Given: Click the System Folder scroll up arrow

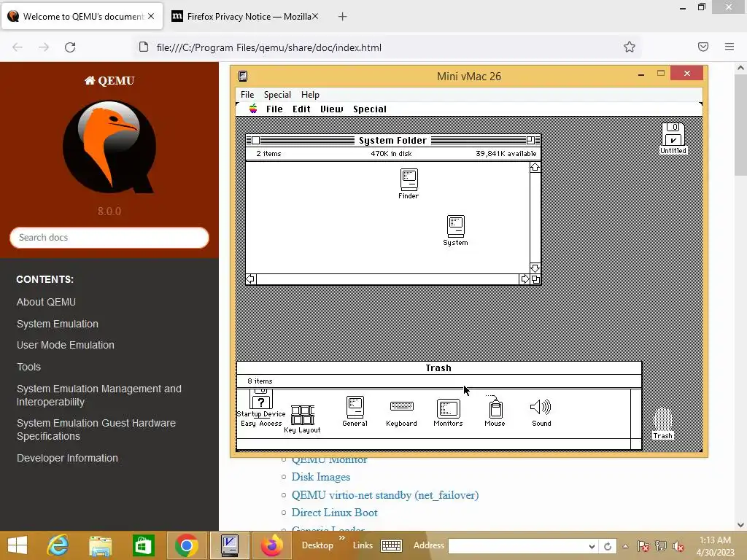Looking at the screenshot, I should click(535, 167).
